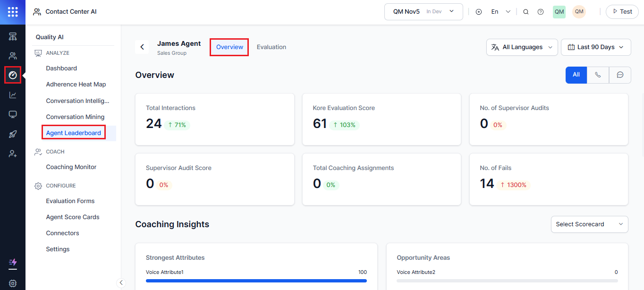Click the add-user sidebar icon
The height and width of the screenshot is (290, 644).
(13, 154)
